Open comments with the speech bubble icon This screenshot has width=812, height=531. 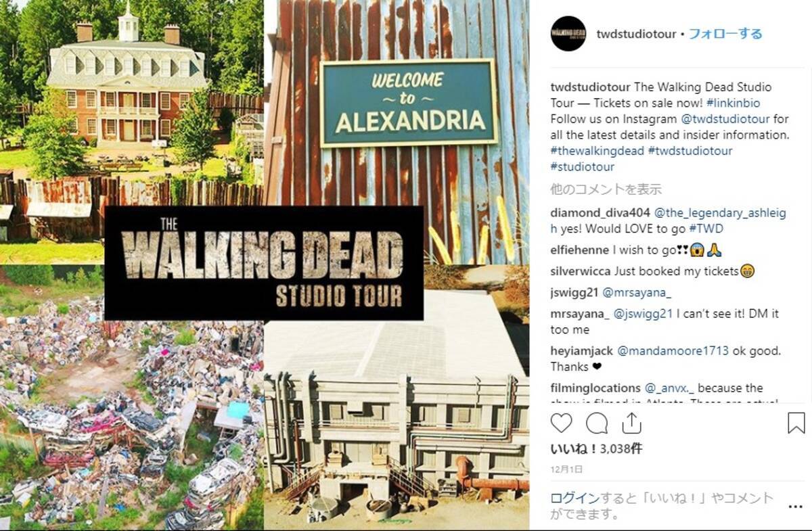[597, 423]
